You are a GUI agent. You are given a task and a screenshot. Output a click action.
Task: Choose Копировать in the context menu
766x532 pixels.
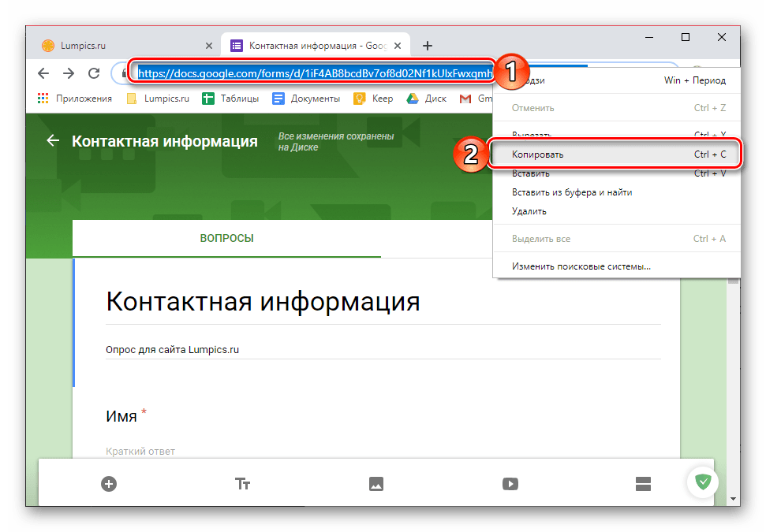pyautogui.click(x=615, y=154)
